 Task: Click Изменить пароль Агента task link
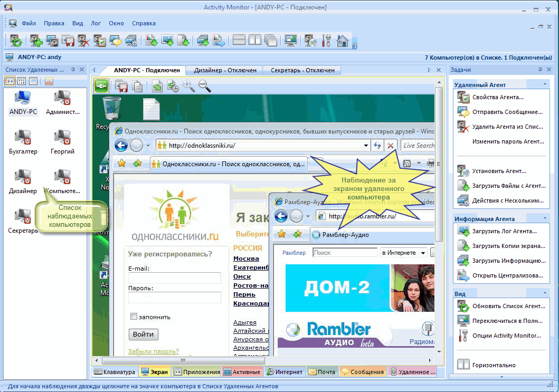pyautogui.click(x=508, y=141)
